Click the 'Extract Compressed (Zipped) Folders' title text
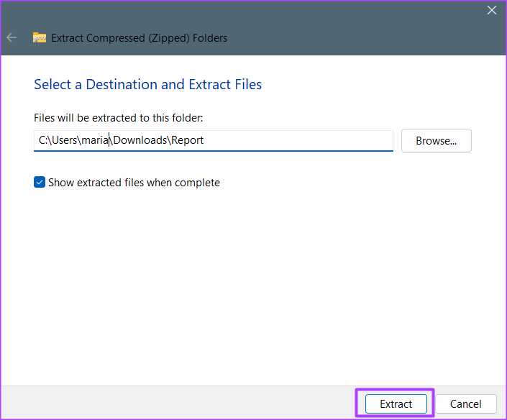 pos(139,38)
